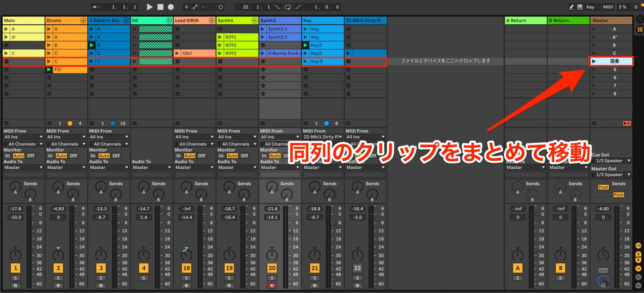Open Melo MIDI From All Ins dropdown
The width and height of the screenshot is (644, 293).
pyautogui.click(x=23, y=137)
